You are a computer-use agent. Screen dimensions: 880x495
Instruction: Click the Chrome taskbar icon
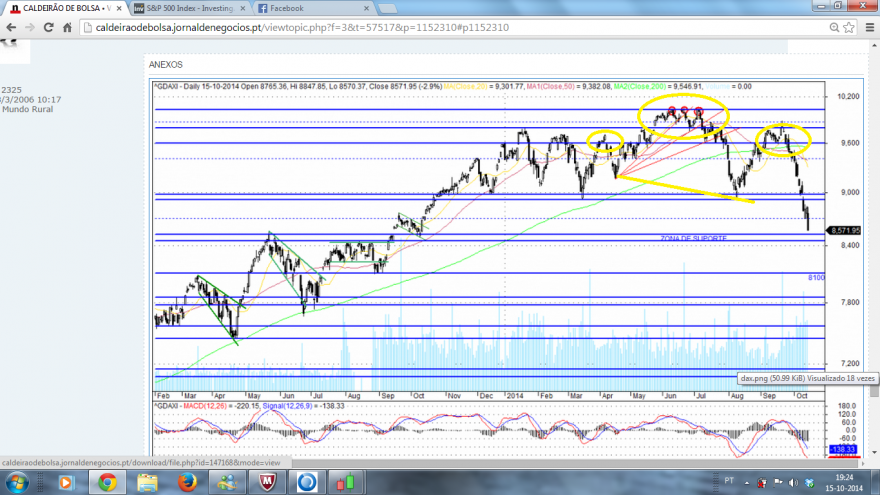click(x=107, y=482)
